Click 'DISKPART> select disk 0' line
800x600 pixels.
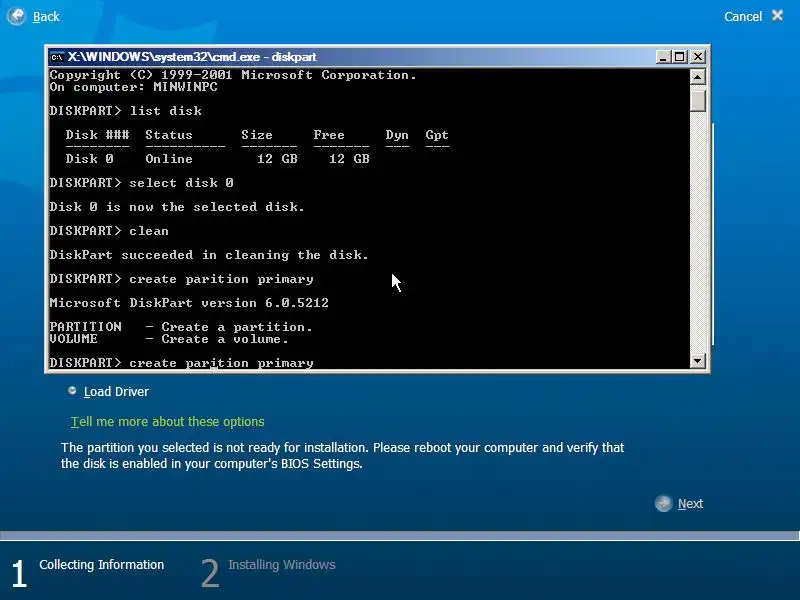click(141, 183)
